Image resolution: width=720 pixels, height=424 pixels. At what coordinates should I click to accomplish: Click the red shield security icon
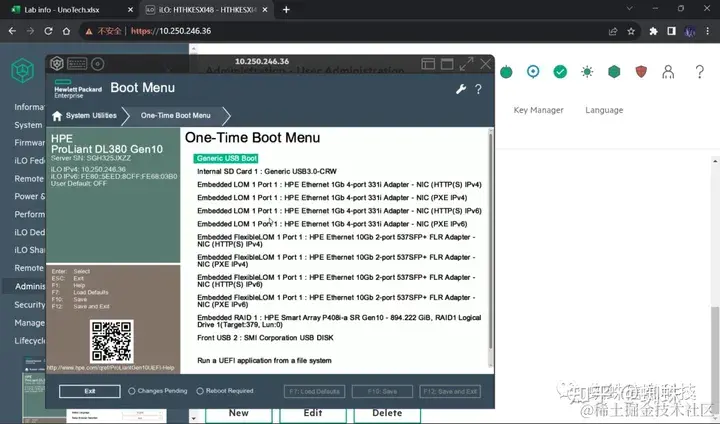coord(641,72)
